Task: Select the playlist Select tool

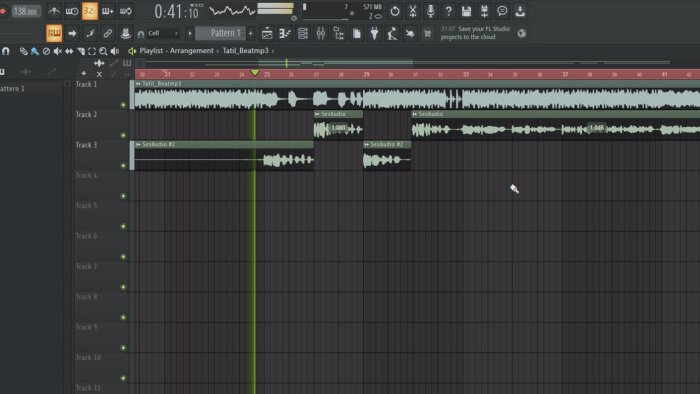Action: (x=92, y=51)
